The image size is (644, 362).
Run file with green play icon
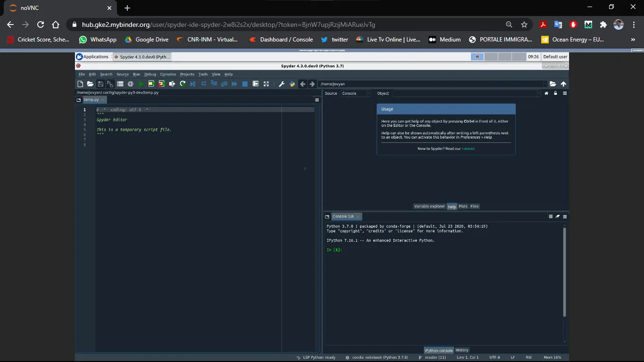coord(141,84)
